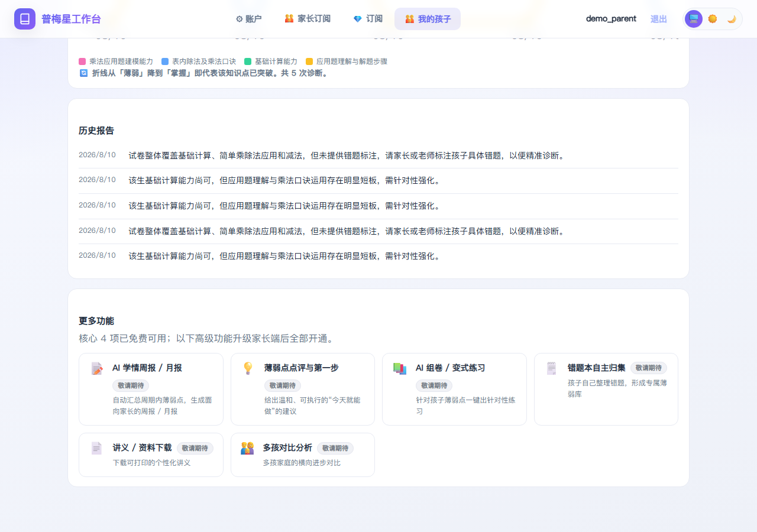Click the family icon beside 家长订阅
Image resolution: width=757 pixels, height=532 pixels.
289,19
